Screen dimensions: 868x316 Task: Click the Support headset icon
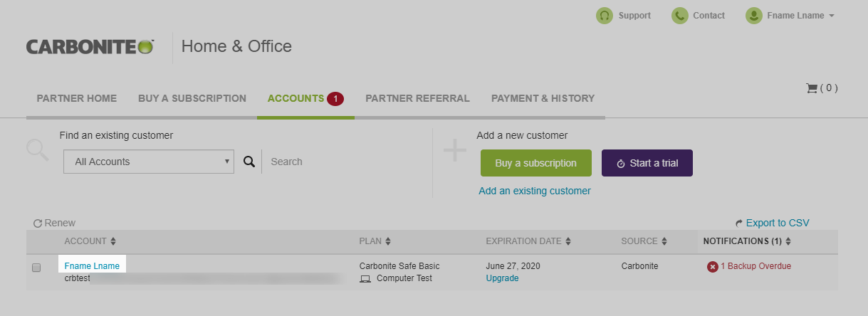[x=605, y=16]
